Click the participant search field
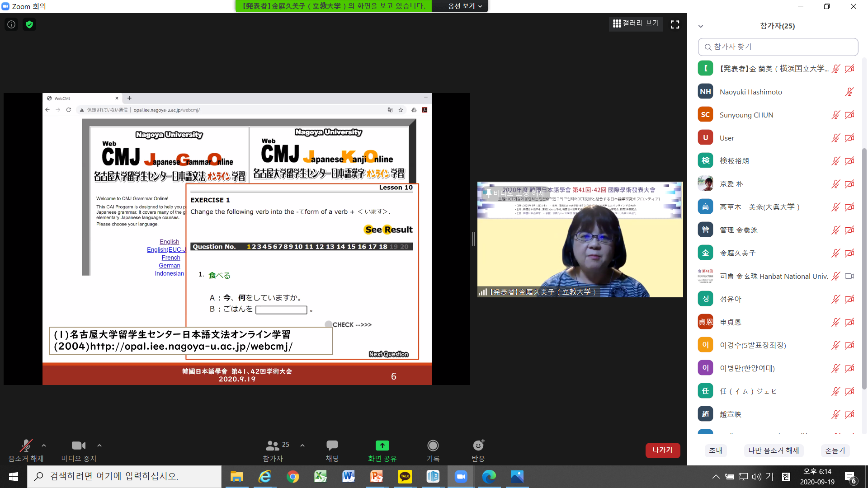 tap(778, 47)
